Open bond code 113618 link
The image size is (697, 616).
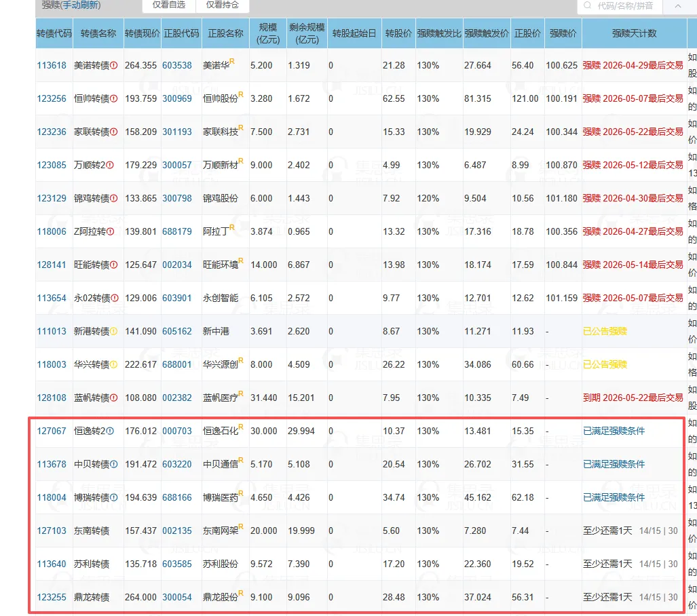[52, 65]
